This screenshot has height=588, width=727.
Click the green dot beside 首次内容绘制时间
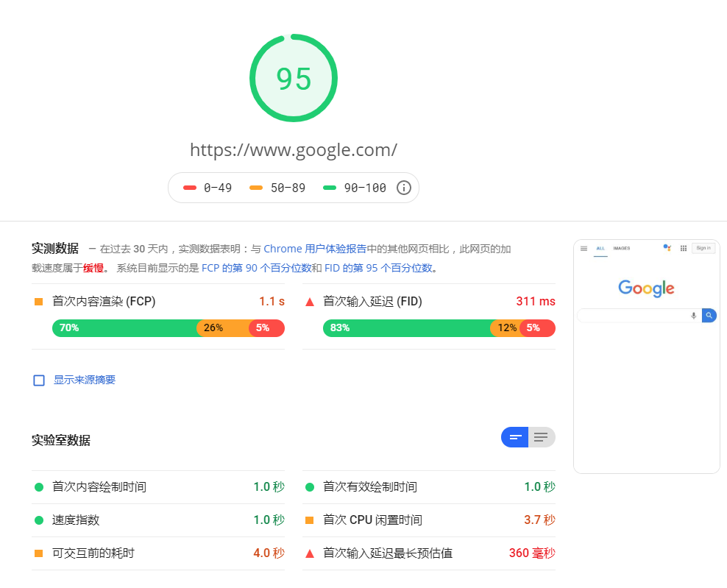[39, 487]
